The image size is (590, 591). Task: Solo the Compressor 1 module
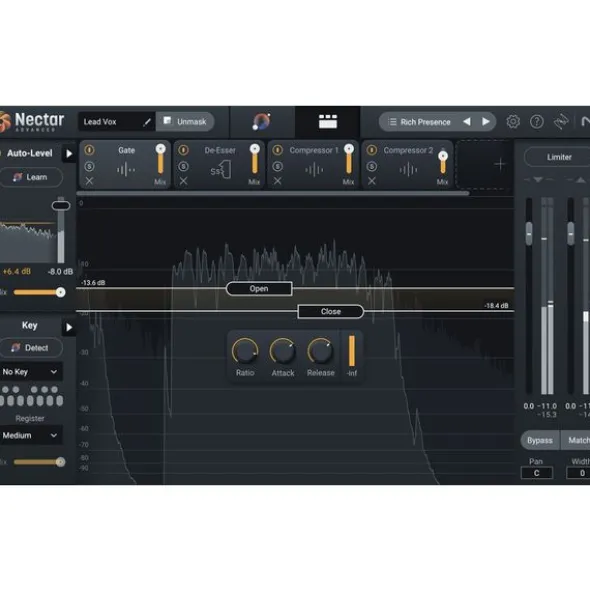coord(277,166)
